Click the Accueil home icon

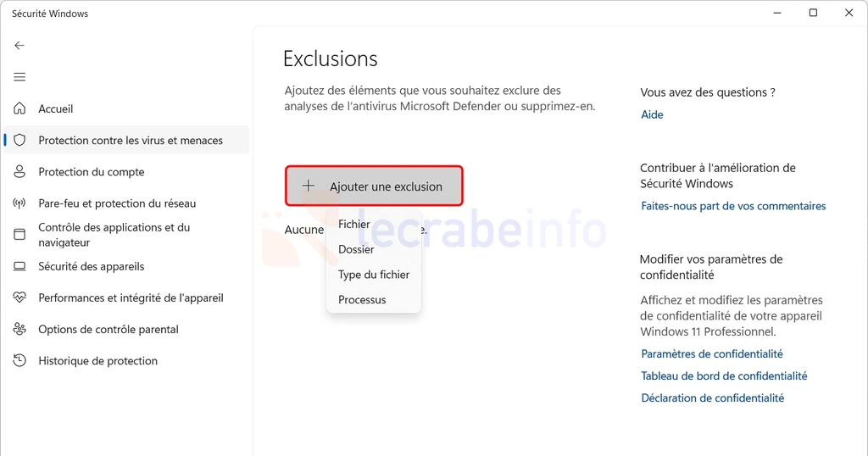19,108
